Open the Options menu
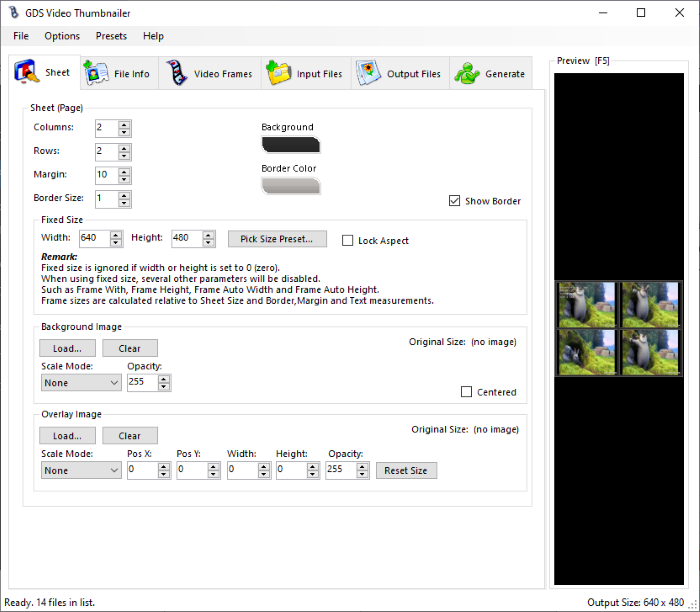This screenshot has width=700, height=612. point(62,36)
